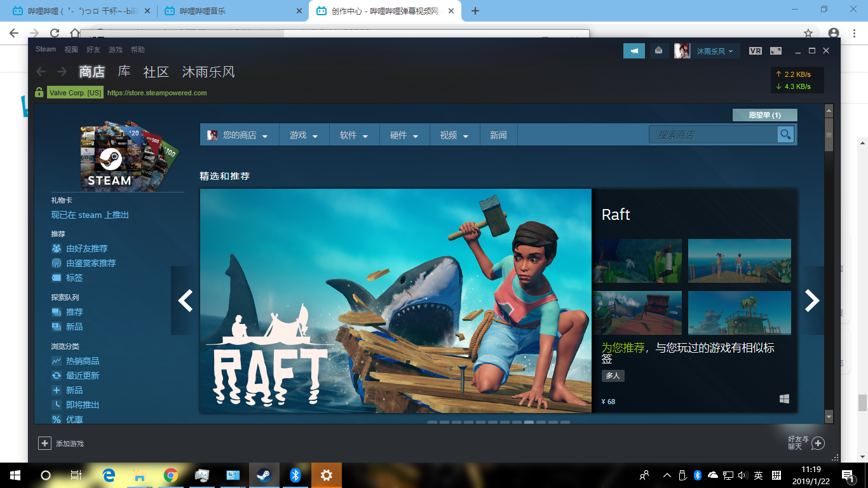
Task: Open the Steam inbox envelope icon
Action: [659, 51]
